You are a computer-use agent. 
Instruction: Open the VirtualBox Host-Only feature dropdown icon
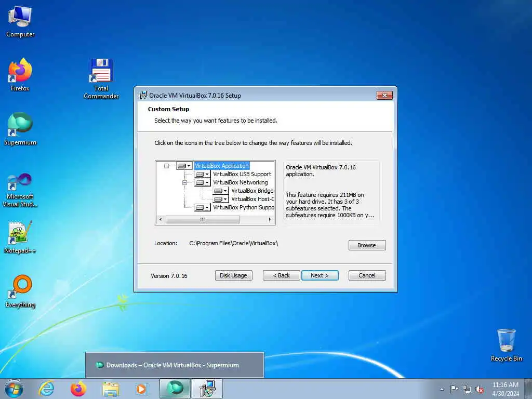[220, 199]
